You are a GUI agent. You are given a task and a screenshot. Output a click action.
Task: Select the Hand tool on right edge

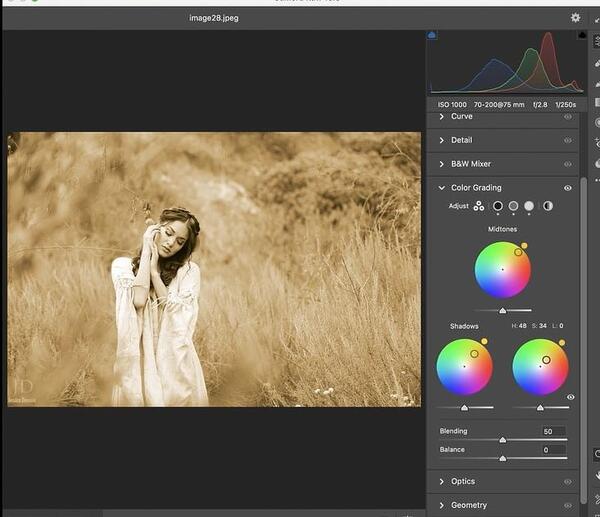tap(597, 476)
